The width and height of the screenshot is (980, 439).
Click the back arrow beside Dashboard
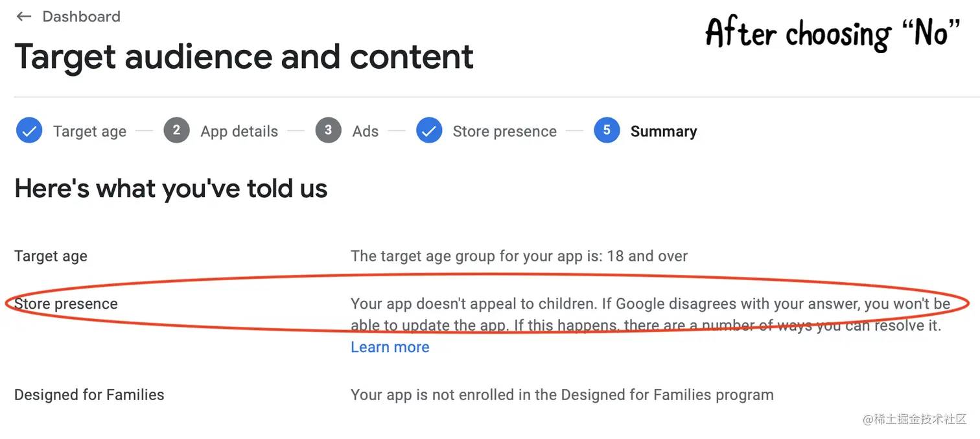click(24, 17)
